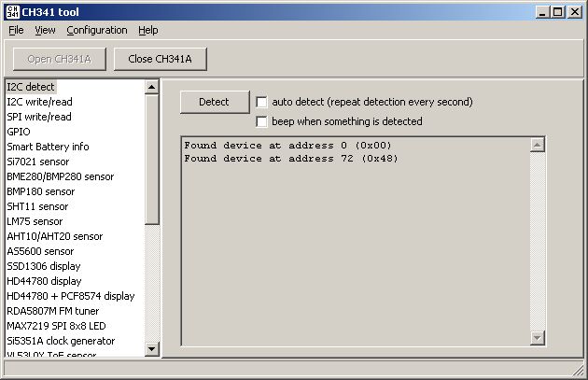The height and width of the screenshot is (380, 588).
Task: Click the line 'Found device at address 72 (0x48)'
Action: (x=291, y=159)
